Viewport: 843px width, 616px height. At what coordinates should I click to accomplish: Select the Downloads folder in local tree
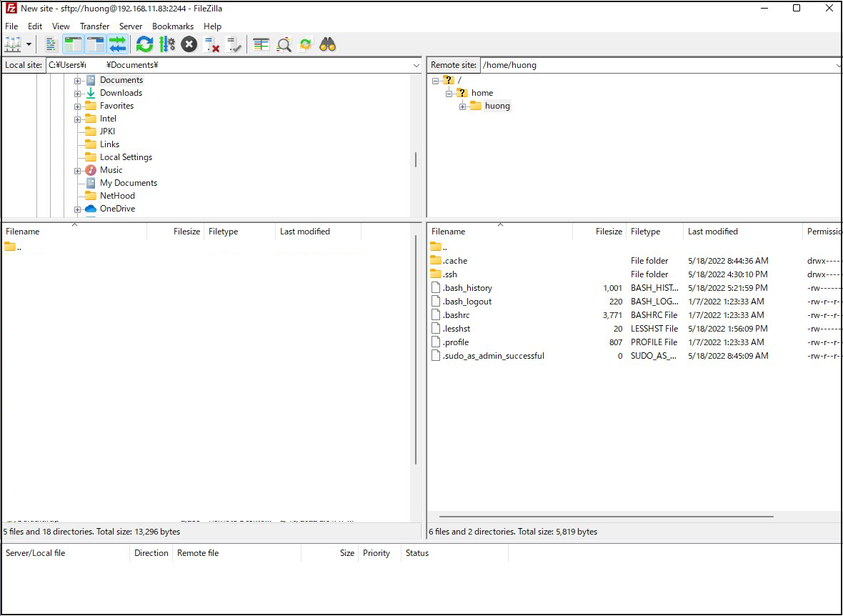(x=121, y=93)
